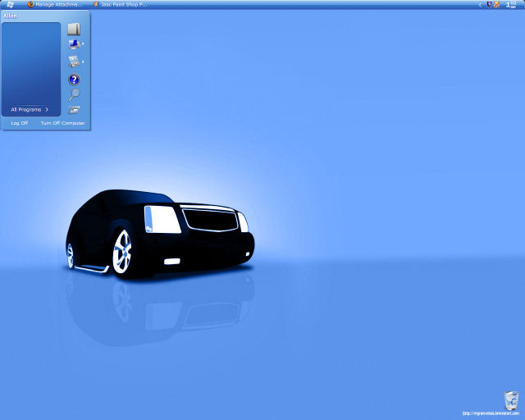Image resolution: width=525 pixels, height=420 pixels.
Task: Switch to Manage Attachments taskbar window
Action: point(55,4)
